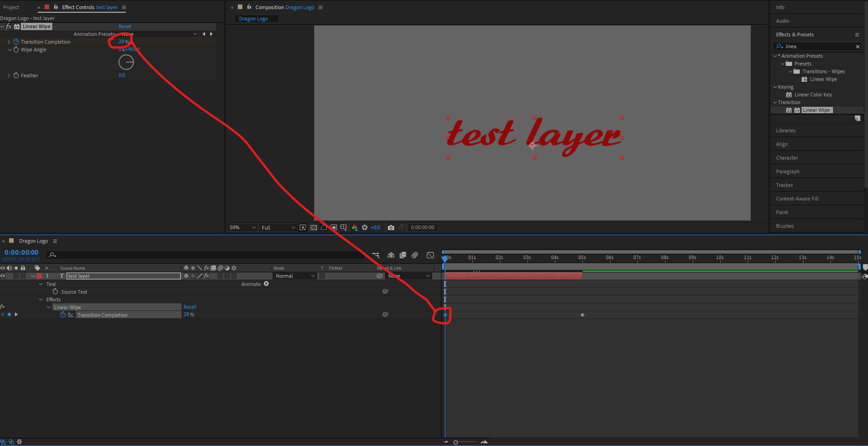Open the Graph Editor in the timeline
868x446 pixels.
tap(430, 255)
